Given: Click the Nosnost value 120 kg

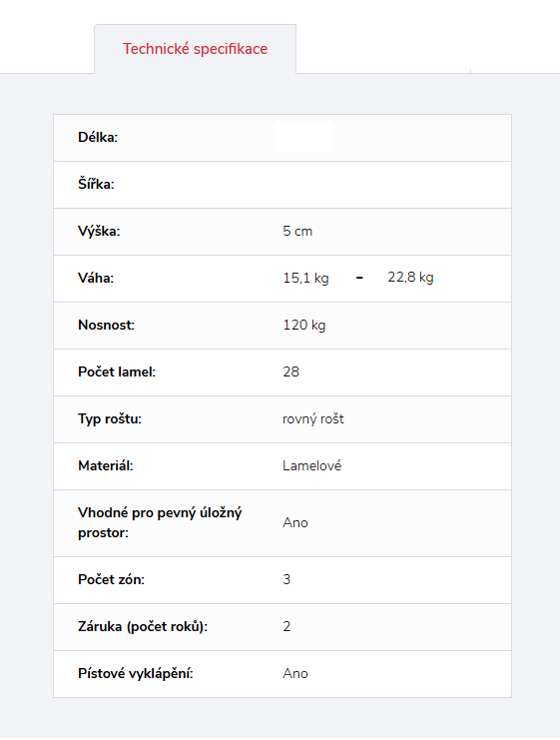Looking at the screenshot, I should [303, 326].
